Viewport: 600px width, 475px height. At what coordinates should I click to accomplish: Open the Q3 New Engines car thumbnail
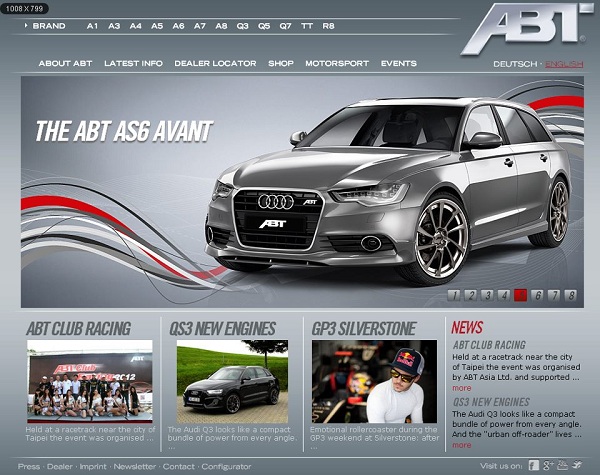(x=232, y=382)
